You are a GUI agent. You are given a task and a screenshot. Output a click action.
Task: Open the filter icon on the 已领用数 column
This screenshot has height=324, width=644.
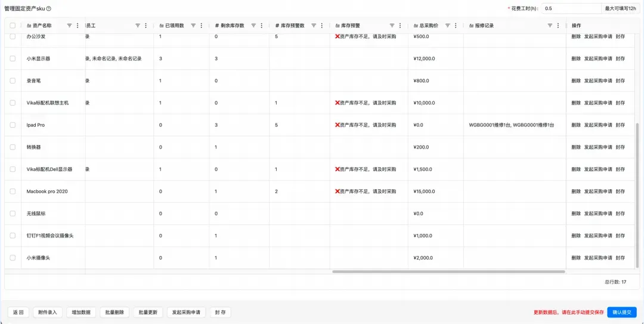click(193, 26)
